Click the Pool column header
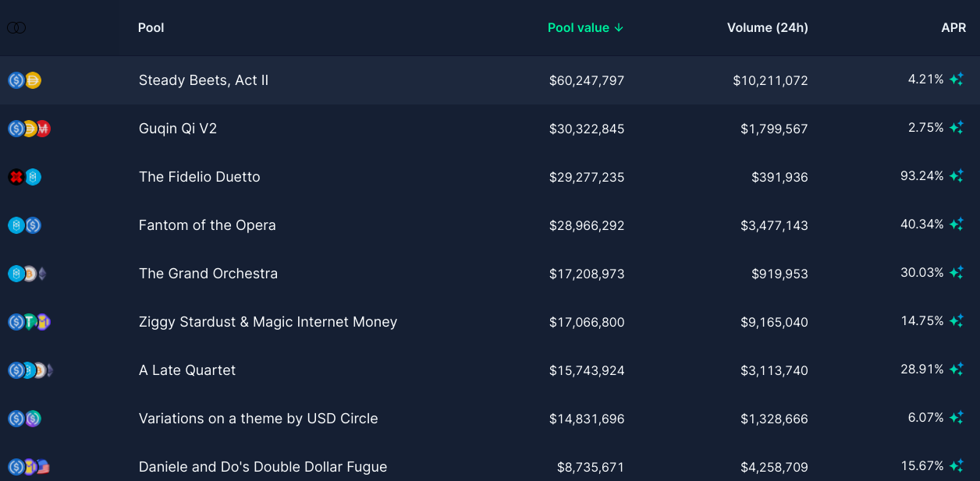This screenshot has width=980, height=481. point(151,28)
